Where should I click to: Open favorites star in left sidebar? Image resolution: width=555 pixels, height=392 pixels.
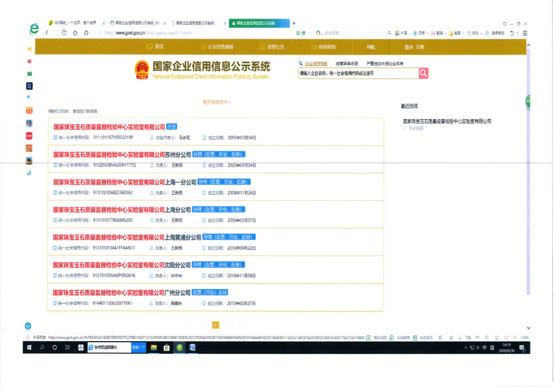[x=29, y=49]
